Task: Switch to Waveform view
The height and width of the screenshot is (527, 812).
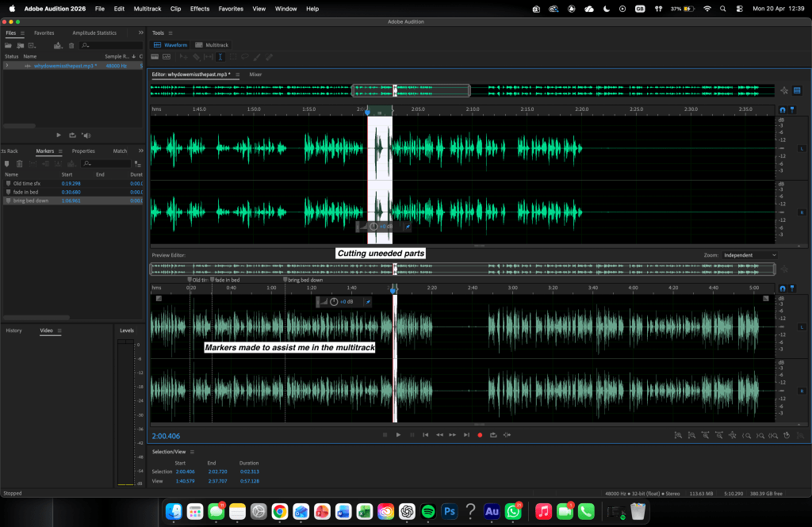Action: click(170, 45)
